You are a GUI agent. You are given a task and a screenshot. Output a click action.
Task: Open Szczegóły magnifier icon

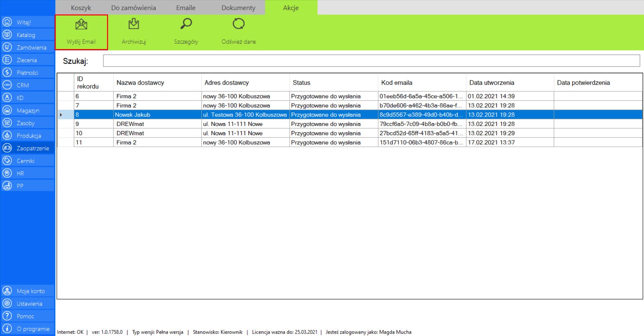pos(186,24)
